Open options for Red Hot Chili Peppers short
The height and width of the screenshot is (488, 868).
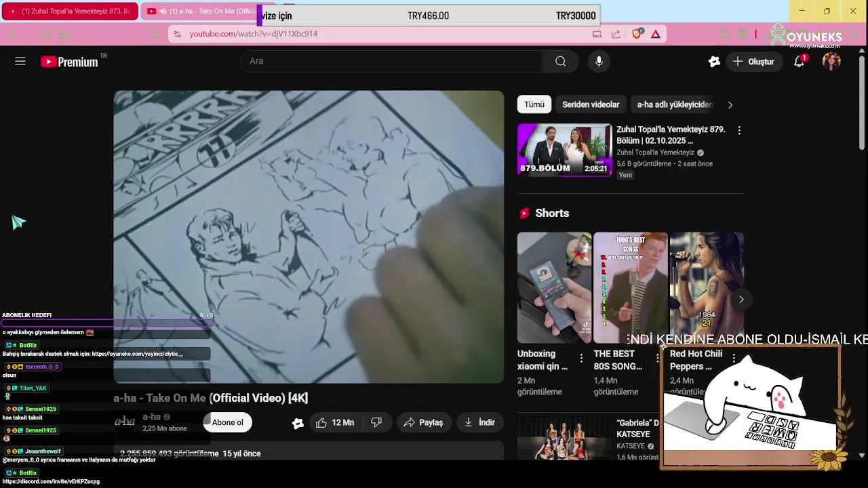tap(734, 357)
